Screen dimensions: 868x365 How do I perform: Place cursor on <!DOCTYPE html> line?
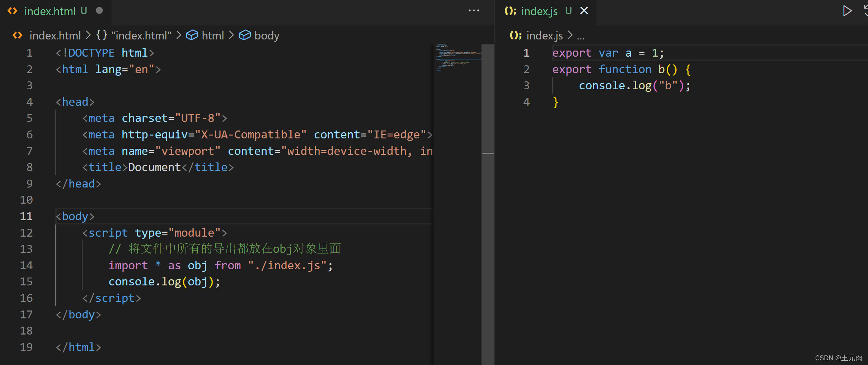(x=105, y=53)
